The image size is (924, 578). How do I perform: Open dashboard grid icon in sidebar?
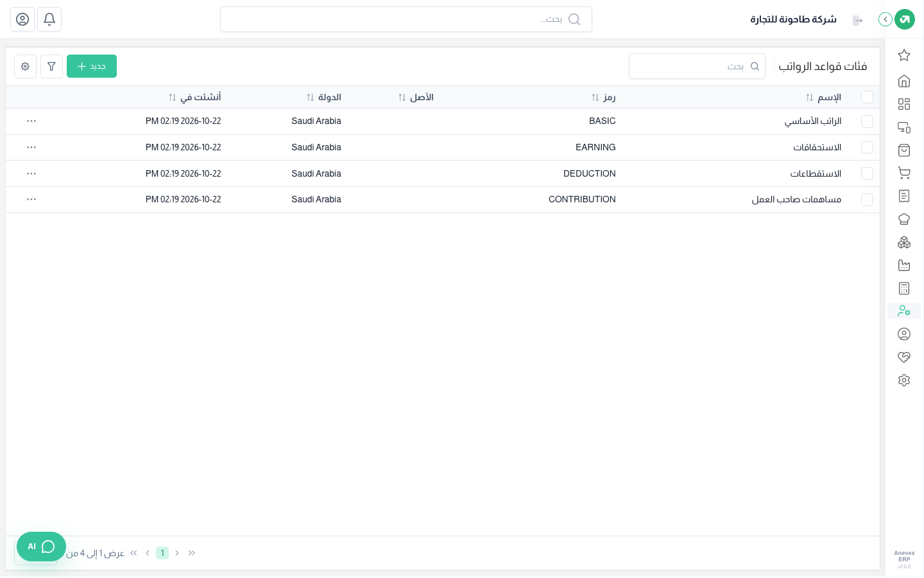point(904,104)
